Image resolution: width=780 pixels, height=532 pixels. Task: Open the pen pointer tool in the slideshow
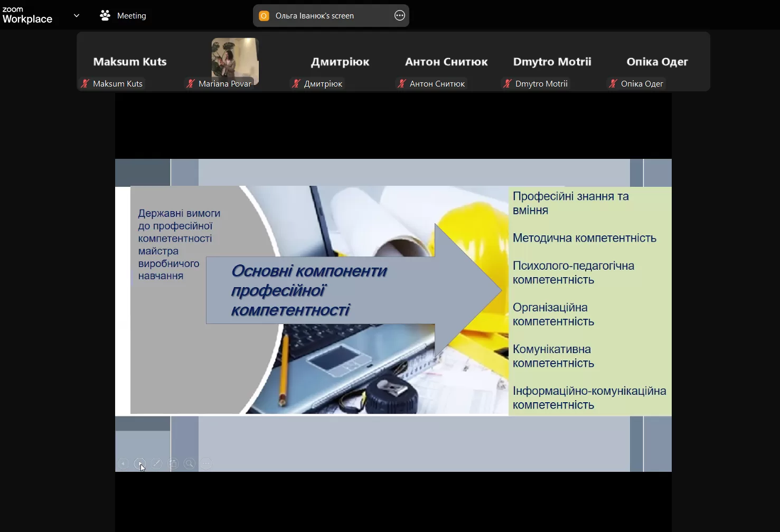point(156,464)
